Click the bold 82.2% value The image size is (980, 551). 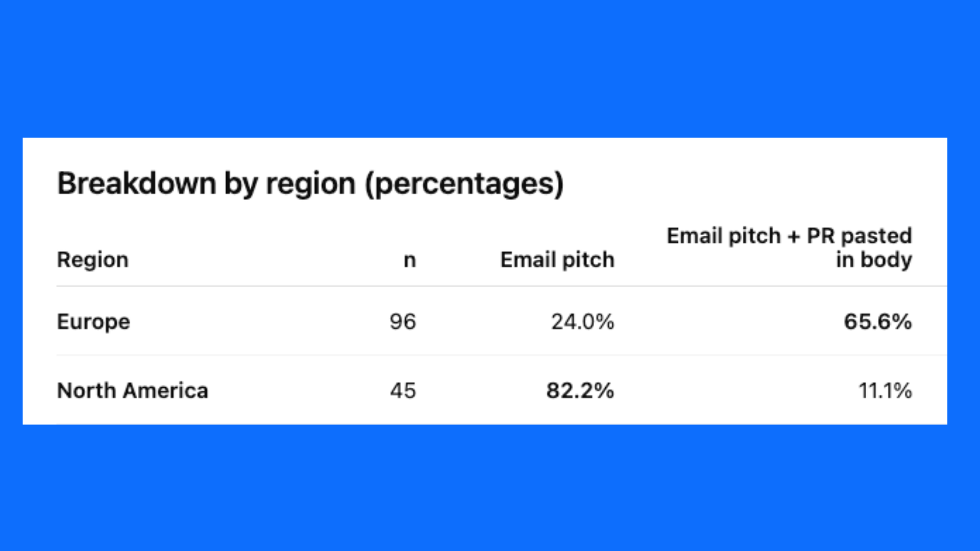tap(580, 391)
